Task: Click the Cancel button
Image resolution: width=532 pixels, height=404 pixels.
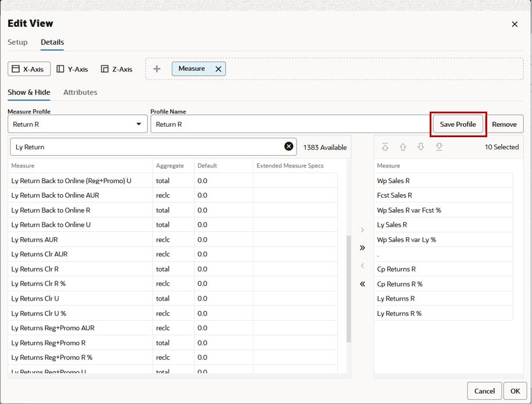Action: coord(484,391)
